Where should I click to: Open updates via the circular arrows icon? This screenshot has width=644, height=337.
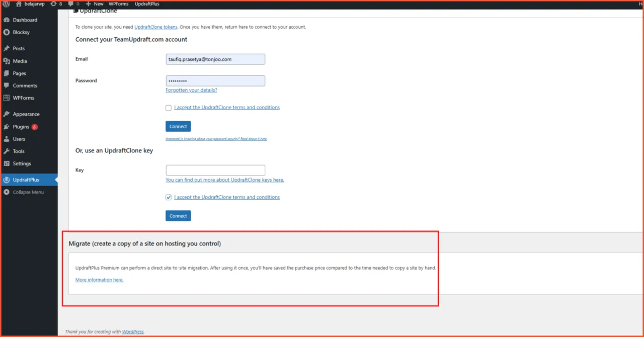54,4
